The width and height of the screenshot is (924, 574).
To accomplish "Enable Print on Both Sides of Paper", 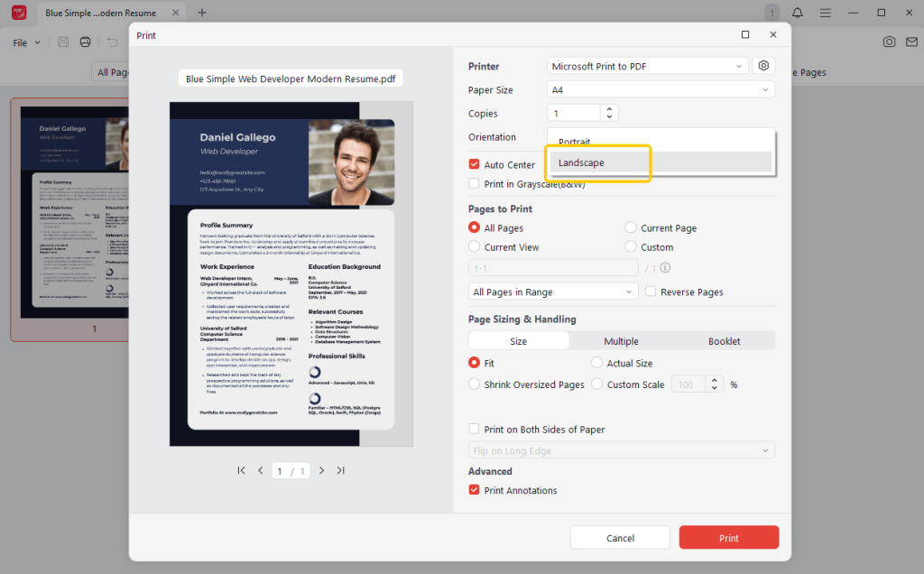I will tap(474, 430).
